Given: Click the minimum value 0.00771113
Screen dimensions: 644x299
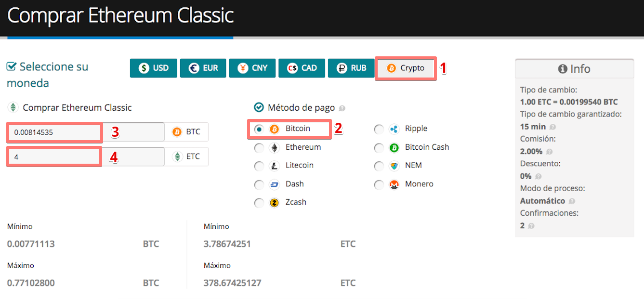Looking at the screenshot, I should click(x=31, y=244).
